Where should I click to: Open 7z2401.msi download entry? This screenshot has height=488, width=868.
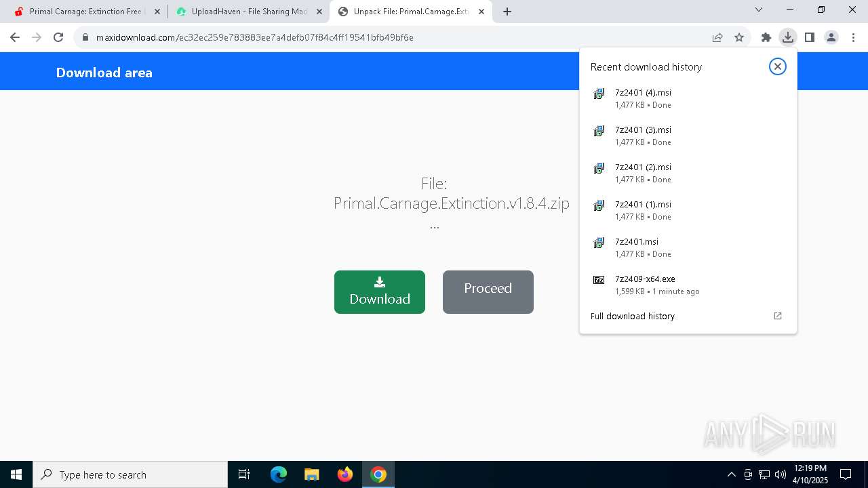click(x=688, y=248)
